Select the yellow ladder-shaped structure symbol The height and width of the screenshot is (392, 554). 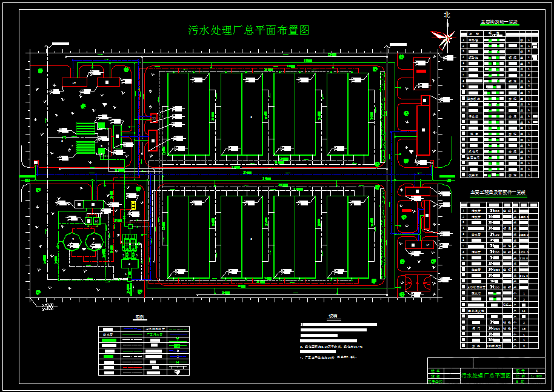(133, 205)
